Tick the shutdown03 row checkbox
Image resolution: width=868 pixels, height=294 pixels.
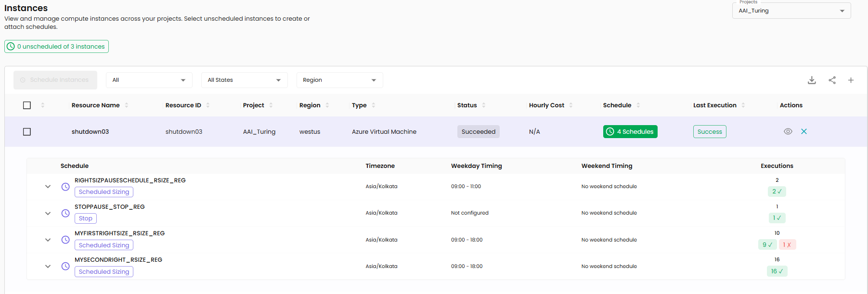click(x=27, y=132)
